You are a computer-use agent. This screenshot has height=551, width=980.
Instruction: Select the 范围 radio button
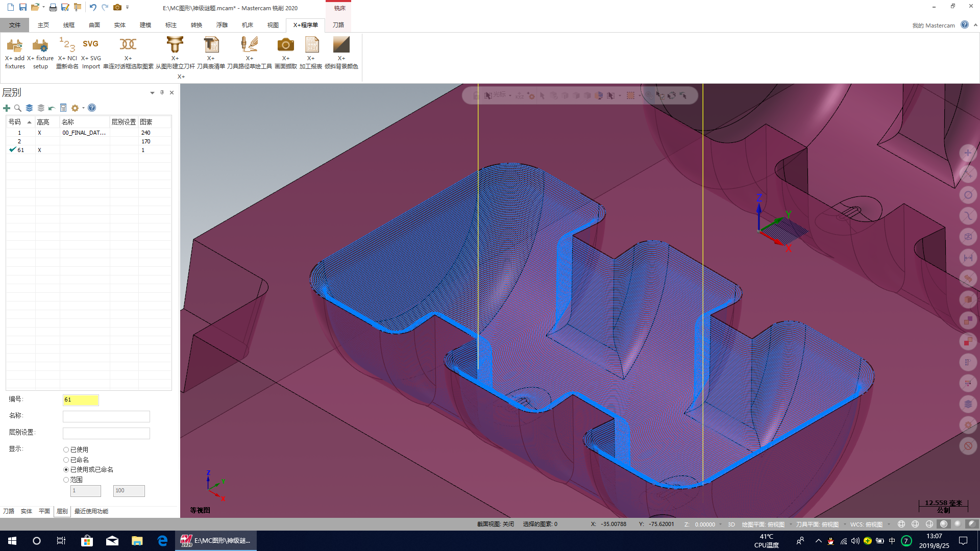click(66, 480)
